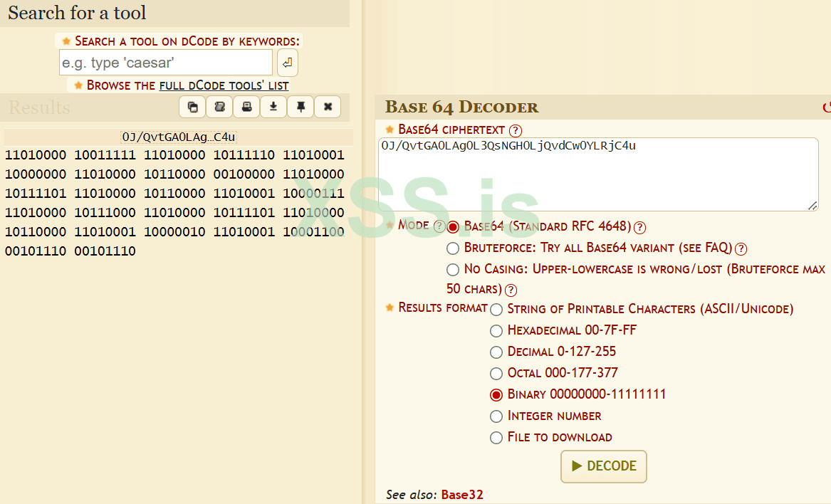
Task: Open help icon next to Mode label
Action: [439, 226]
